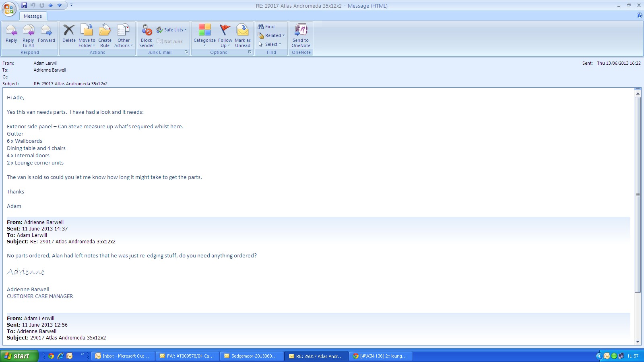Screen dimensions: 644x362
Task: Reply to the sender only
Action: (11, 34)
